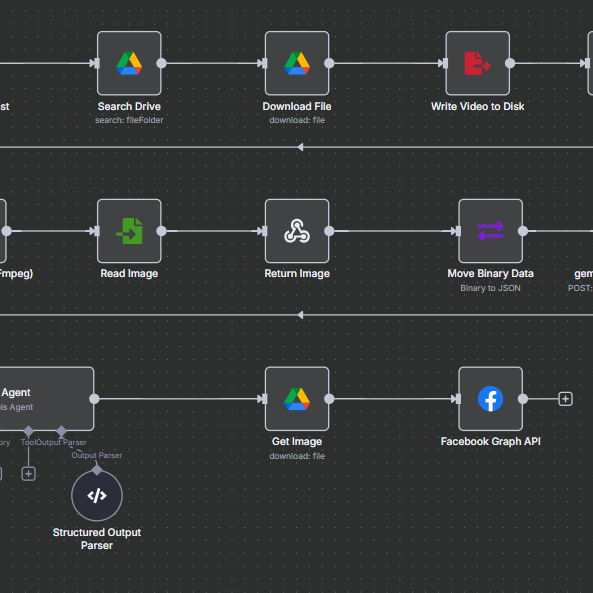The height and width of the screenshot is (593, 593).
Task: Open the Move Binary Data node
Action: click(x=491, y=231)
